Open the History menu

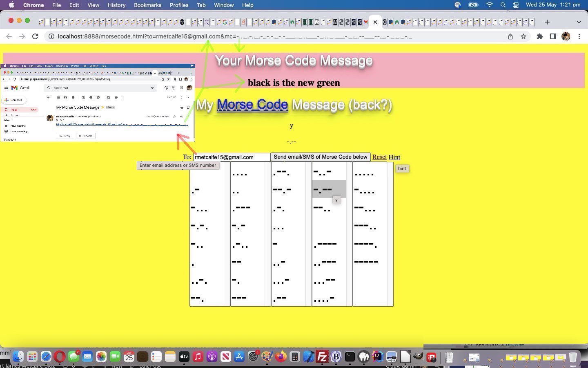tap(116, 5)
